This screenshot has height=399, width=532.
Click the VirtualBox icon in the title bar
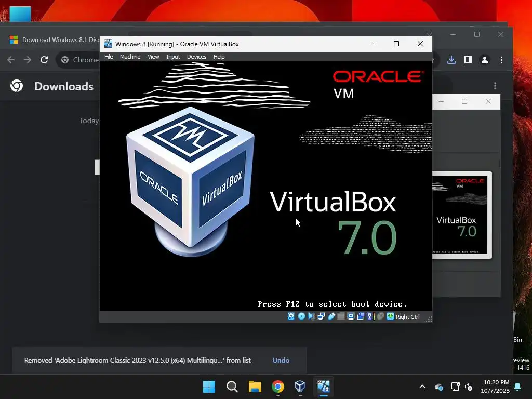pyautogui.click(x=108, y=44)
